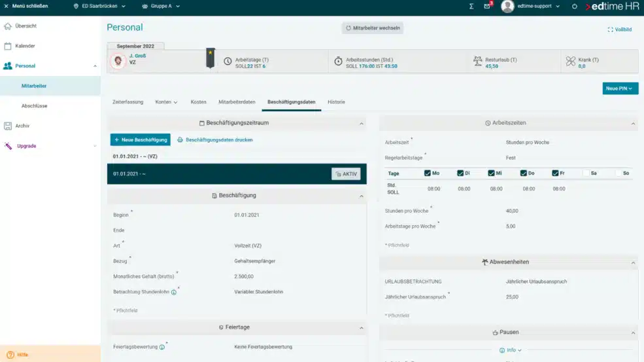Viewport: 644px width, 362px height.
Task: Collapse the Personal sidebar menu chevron
Action: pyautogui.click(x=95, y=66)
